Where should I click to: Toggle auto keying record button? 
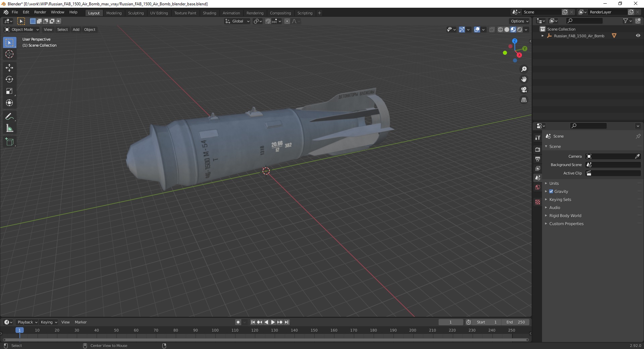coord(238,322)
